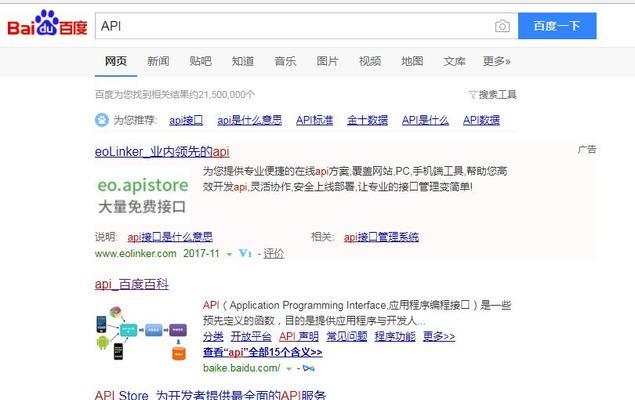Click the eo.apistore ad thumbnail
This screenshot has width=635, height=400.
click(143, 195)
